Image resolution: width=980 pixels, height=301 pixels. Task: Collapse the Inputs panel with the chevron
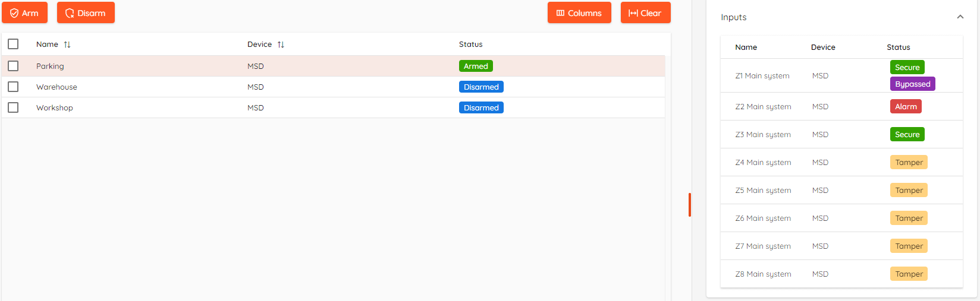[x=960, y=17]
